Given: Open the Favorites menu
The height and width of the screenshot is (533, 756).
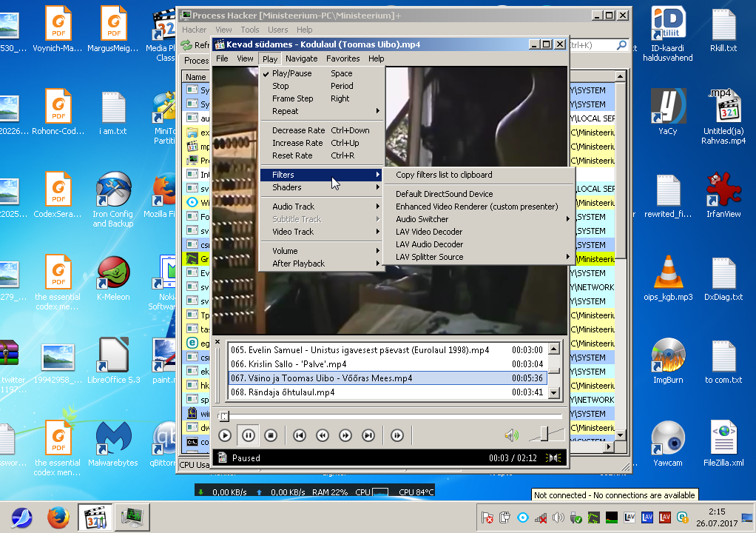Looking at the screenshot, I should point(343,58).
